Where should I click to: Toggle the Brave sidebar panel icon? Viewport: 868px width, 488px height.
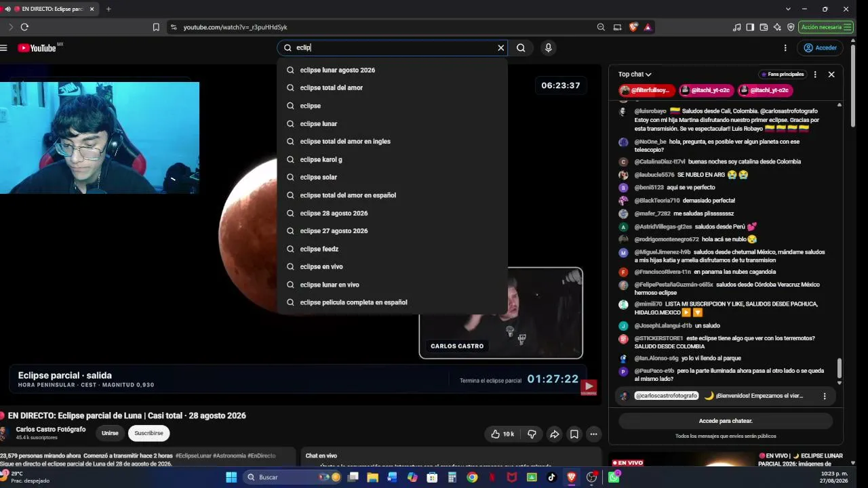tap(750, 27)
